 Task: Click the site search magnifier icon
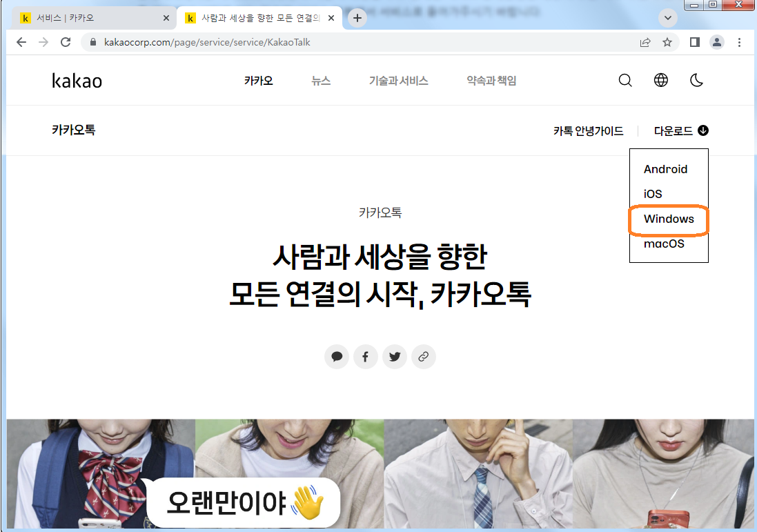[625, 80]
